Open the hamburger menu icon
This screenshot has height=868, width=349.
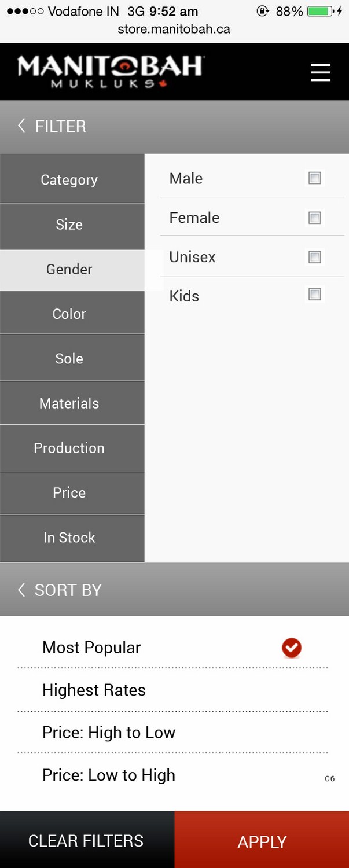[x=320, y=72]
